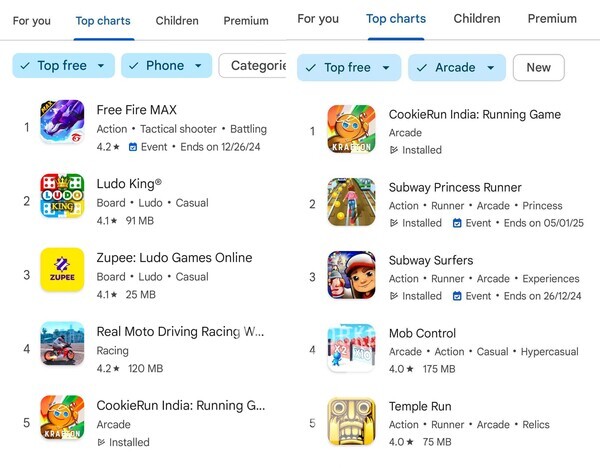Tap the Ludo King app icon
Screen dimensions: 600x468
coord(62,201)
